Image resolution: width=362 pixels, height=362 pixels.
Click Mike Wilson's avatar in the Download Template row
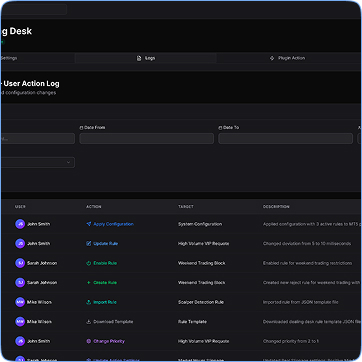click(x=20, y=322)
